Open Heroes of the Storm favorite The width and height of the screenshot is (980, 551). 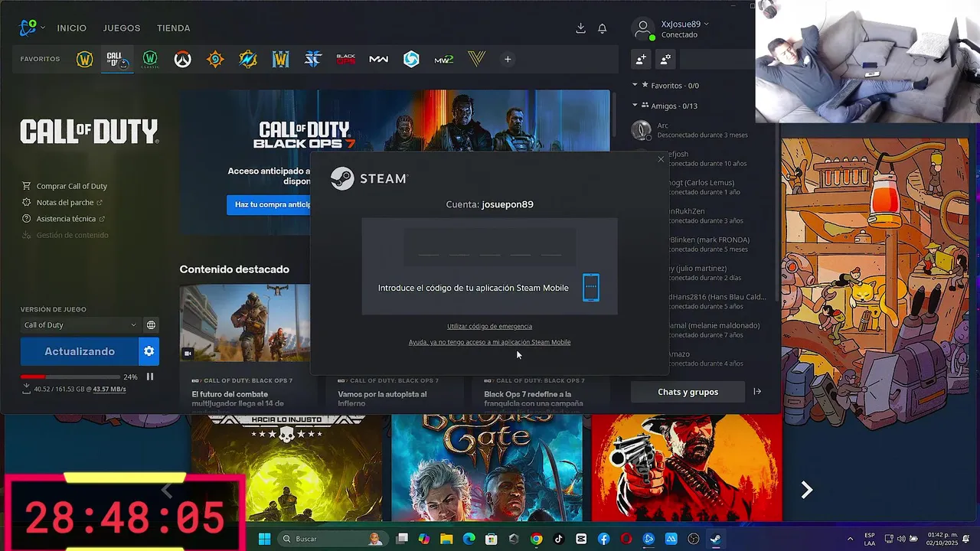[x=411, y=59]
